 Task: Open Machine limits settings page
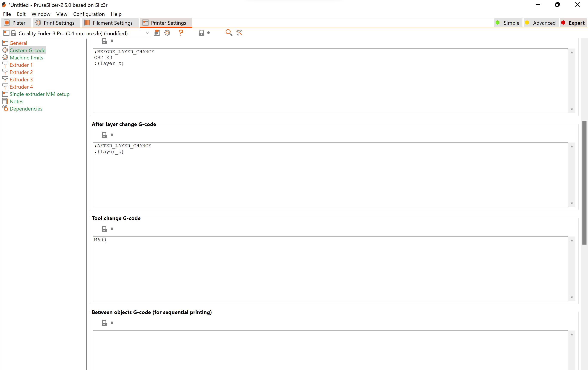(x=26, y=58)
